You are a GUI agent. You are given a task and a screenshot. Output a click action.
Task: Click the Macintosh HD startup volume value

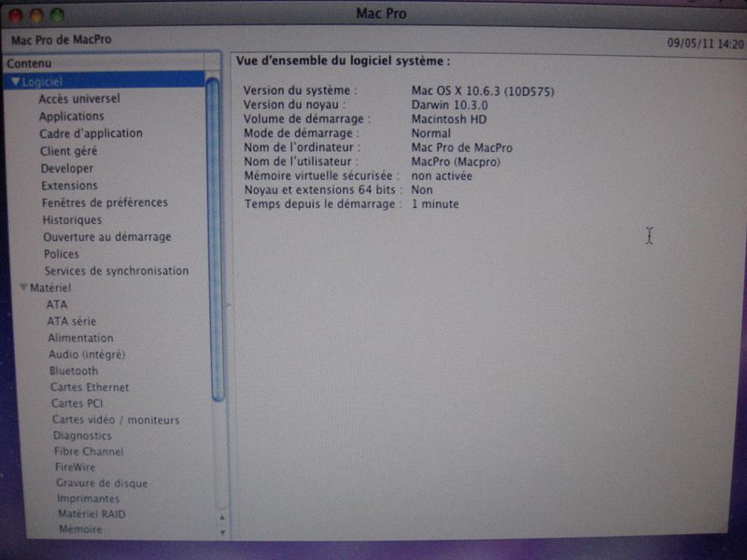(x=449, y=119)
